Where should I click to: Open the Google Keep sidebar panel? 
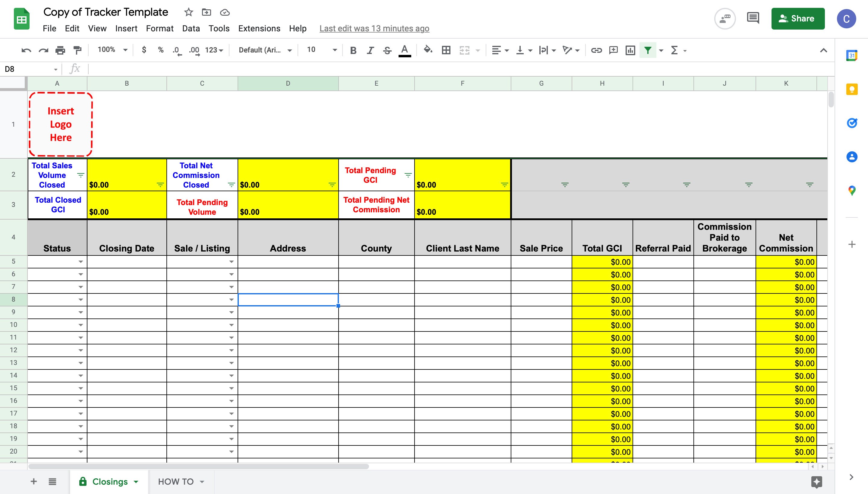tap(852, 89)
